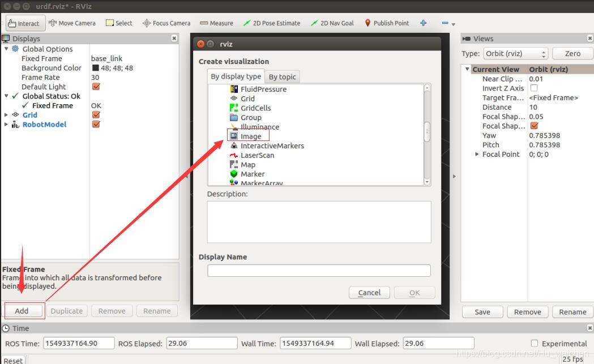Click the blue plus add-tool icon
Screen dimensions: 594x364
[x=424, y=23]
